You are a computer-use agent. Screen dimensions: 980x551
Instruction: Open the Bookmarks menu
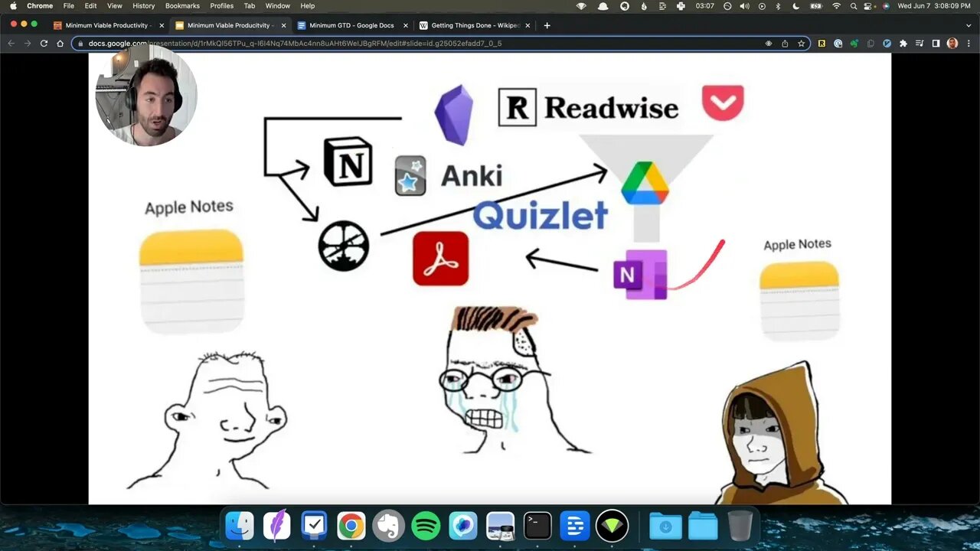coord(182,5)
